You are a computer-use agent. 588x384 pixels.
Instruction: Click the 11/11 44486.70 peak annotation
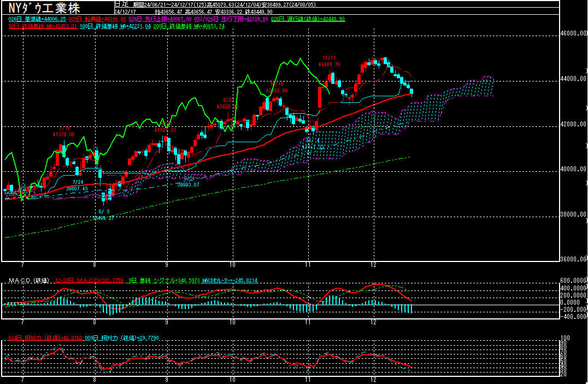pyautogui.click(x=330, y=61)
